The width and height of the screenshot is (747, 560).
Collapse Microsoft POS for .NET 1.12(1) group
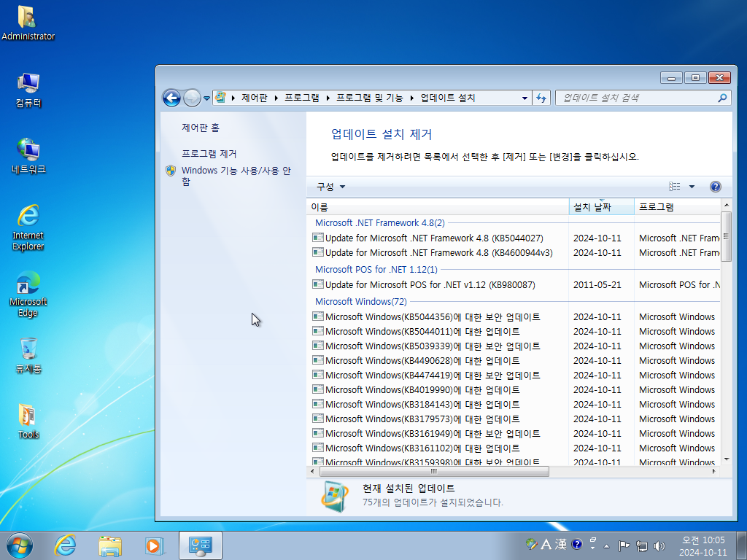click(376, 270)
